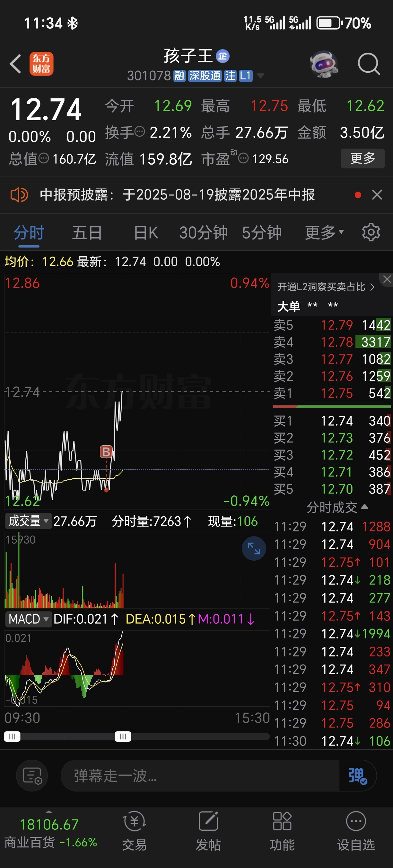Open the 东方财富 logo icon
This screenshot has width=393, height=868.
[x=41, y=63]
